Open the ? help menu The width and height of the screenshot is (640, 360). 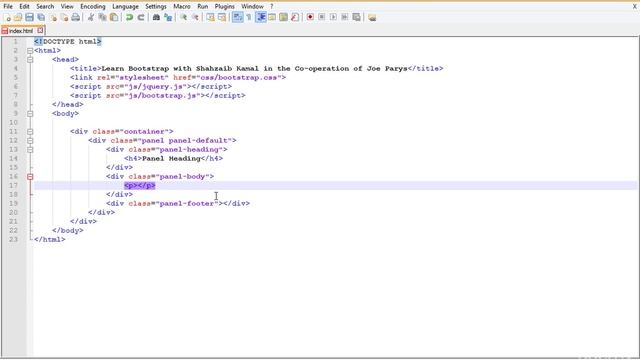(x=271, y=7)
